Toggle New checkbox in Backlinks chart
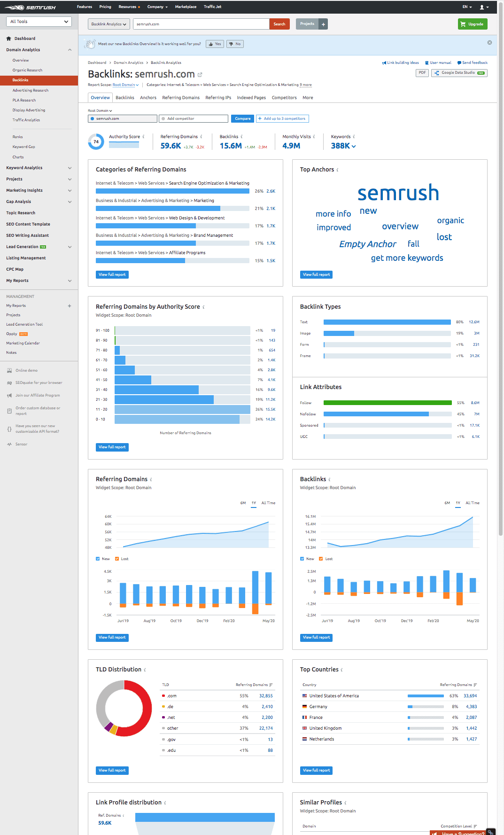The image size is (504, 835). (x=302, y=559)
